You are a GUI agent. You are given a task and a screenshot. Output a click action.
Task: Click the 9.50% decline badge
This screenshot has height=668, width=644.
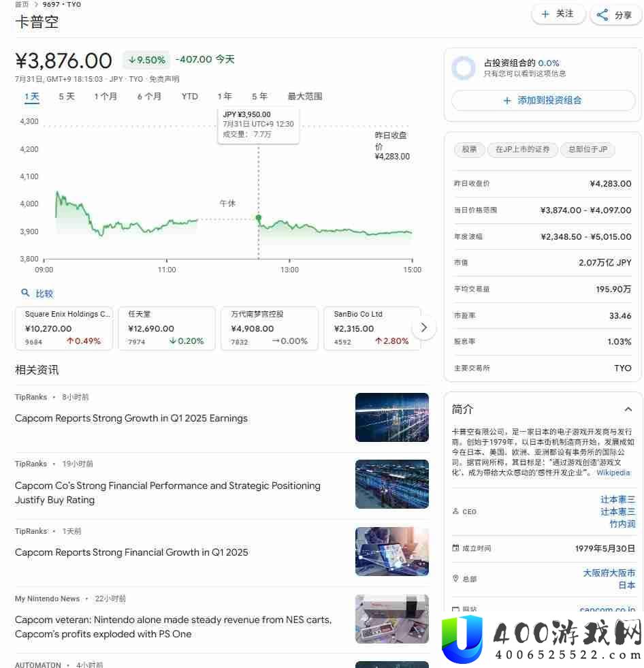click(146, 60)
